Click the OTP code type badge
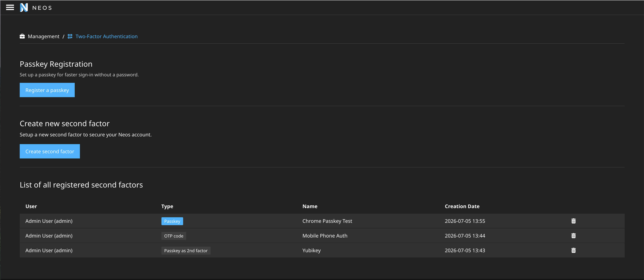Screen dimensions: 644x280 [174, 236]
